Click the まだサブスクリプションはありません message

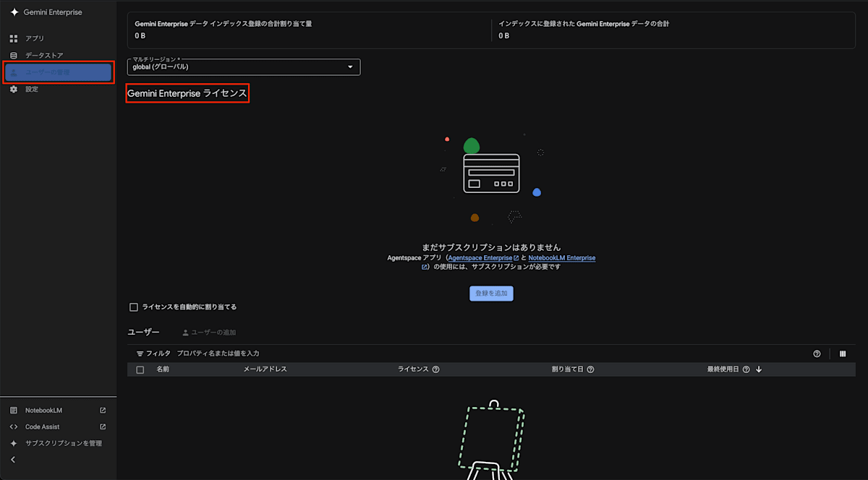[491, 247]
